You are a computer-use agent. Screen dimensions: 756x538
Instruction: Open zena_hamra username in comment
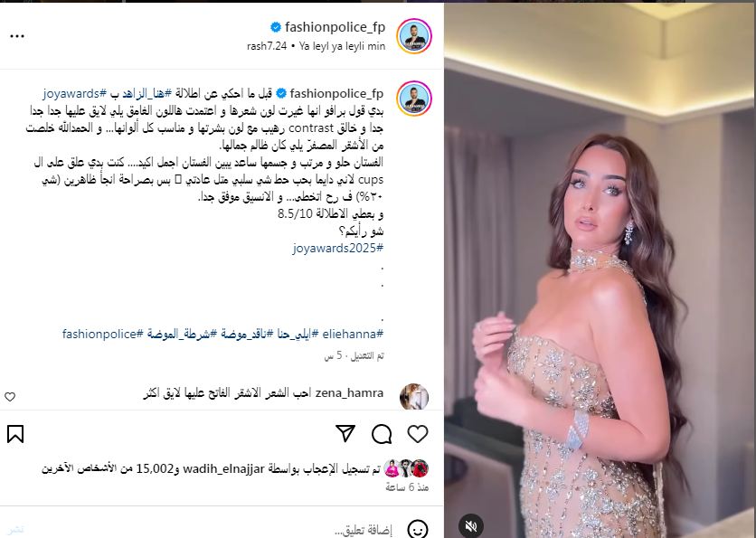[x=350, y=393]
